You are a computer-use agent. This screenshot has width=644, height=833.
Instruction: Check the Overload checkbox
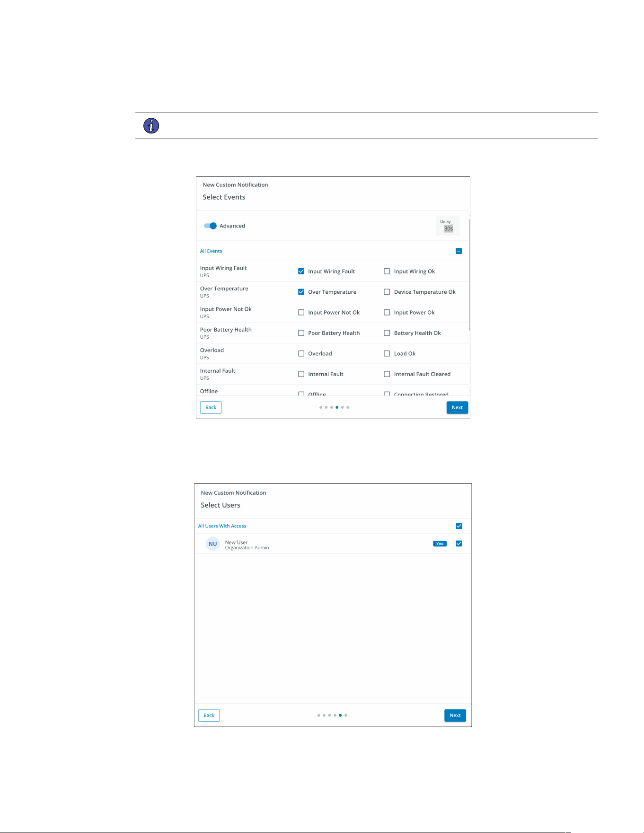coord(301,353)
